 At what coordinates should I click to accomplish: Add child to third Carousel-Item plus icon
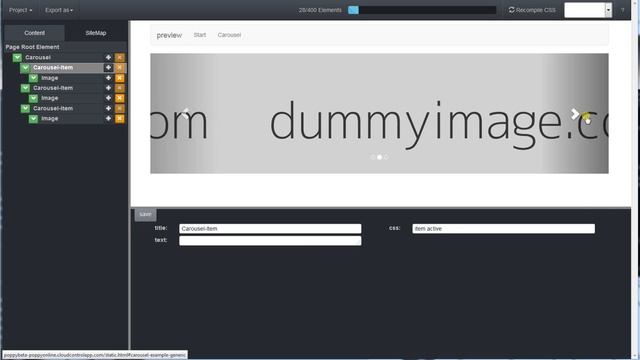(108, 109)
